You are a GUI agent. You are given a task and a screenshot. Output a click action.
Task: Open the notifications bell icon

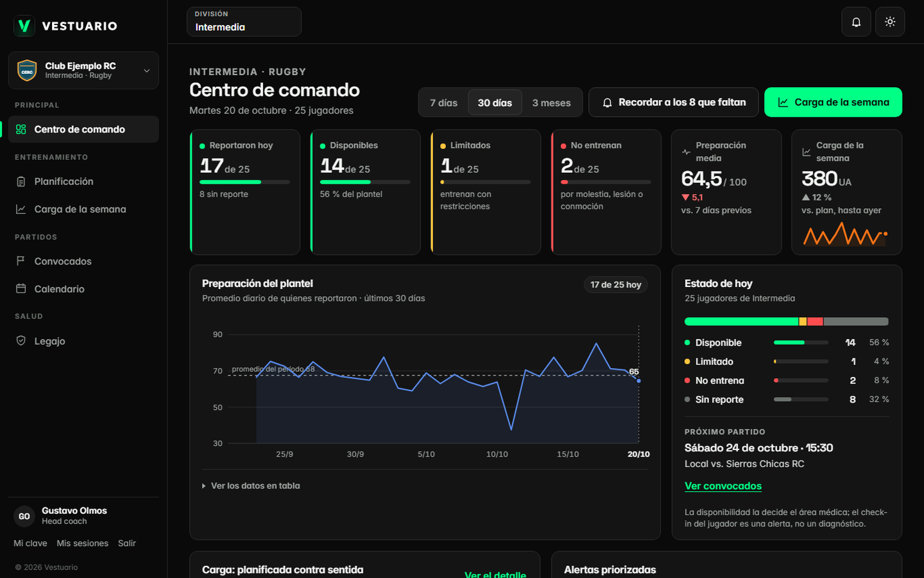pos(856,22)
